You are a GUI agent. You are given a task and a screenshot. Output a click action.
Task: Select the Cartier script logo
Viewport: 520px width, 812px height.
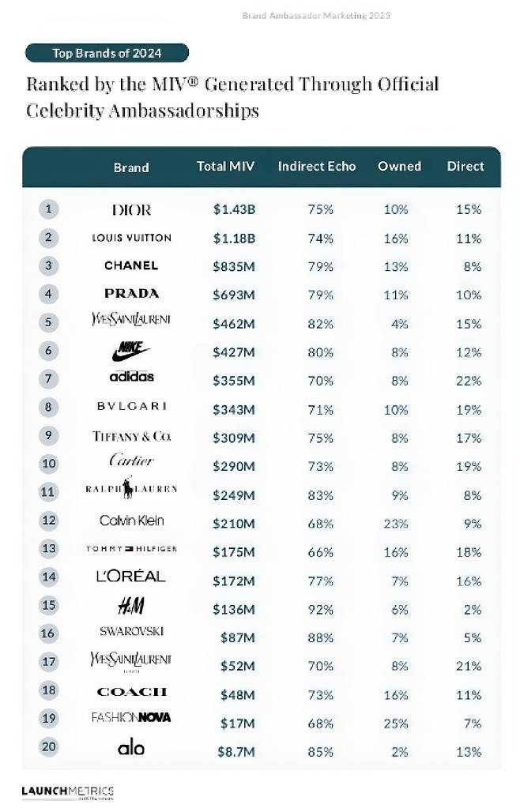pyautogui.click(x=131, y=461)
